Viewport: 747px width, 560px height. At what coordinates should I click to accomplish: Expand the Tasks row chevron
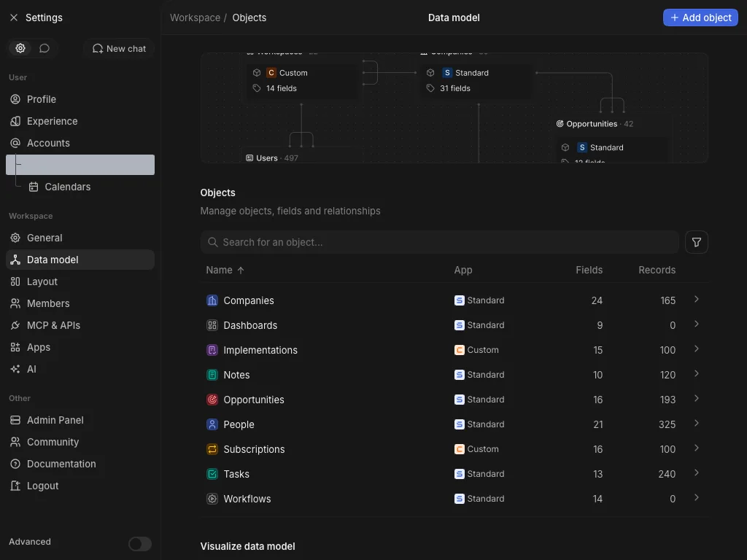click(697, 472)
